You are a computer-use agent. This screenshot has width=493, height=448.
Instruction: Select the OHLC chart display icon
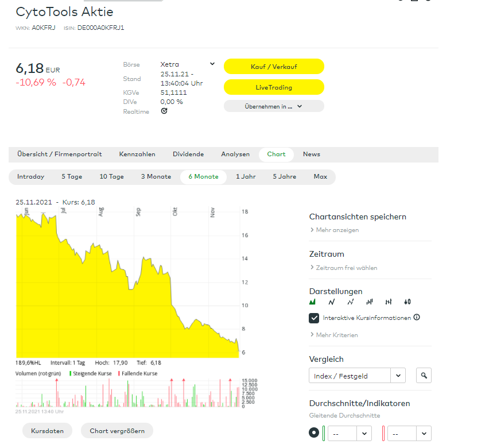pyautogui.click(x=389, y=302)
